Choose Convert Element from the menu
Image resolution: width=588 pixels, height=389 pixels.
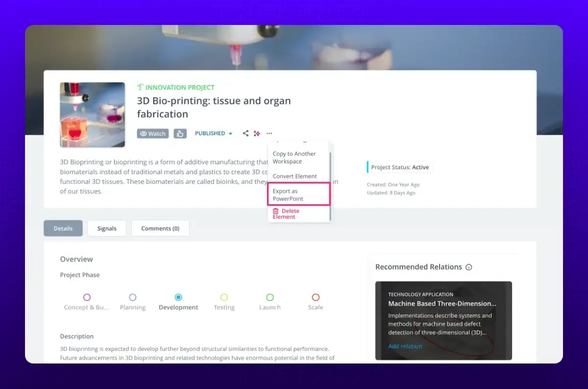click(x=294, y=176)
